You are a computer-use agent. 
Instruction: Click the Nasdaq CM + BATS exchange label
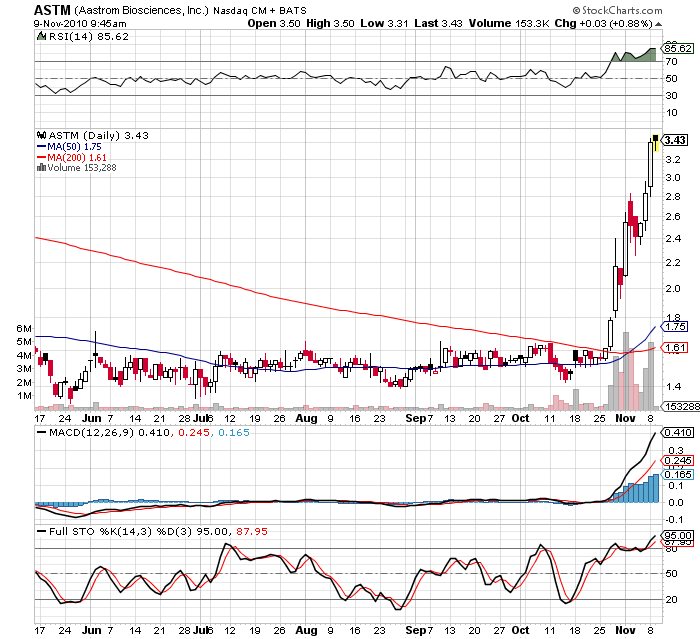(260, 11)
